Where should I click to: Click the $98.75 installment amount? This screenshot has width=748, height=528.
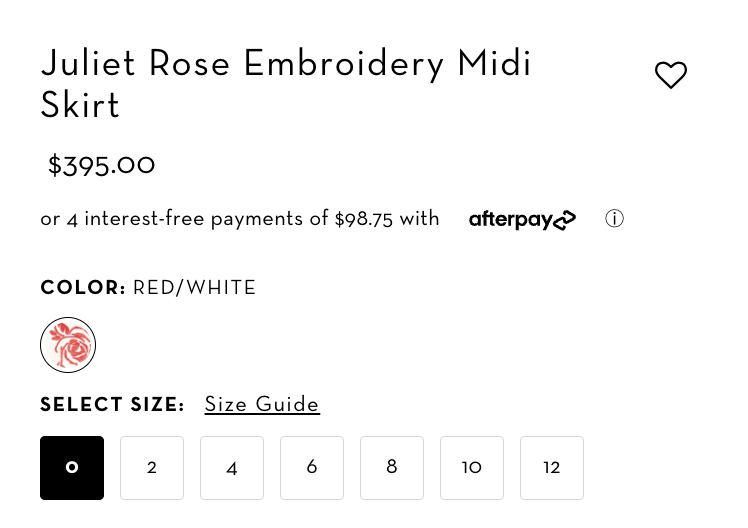point(364,219)
